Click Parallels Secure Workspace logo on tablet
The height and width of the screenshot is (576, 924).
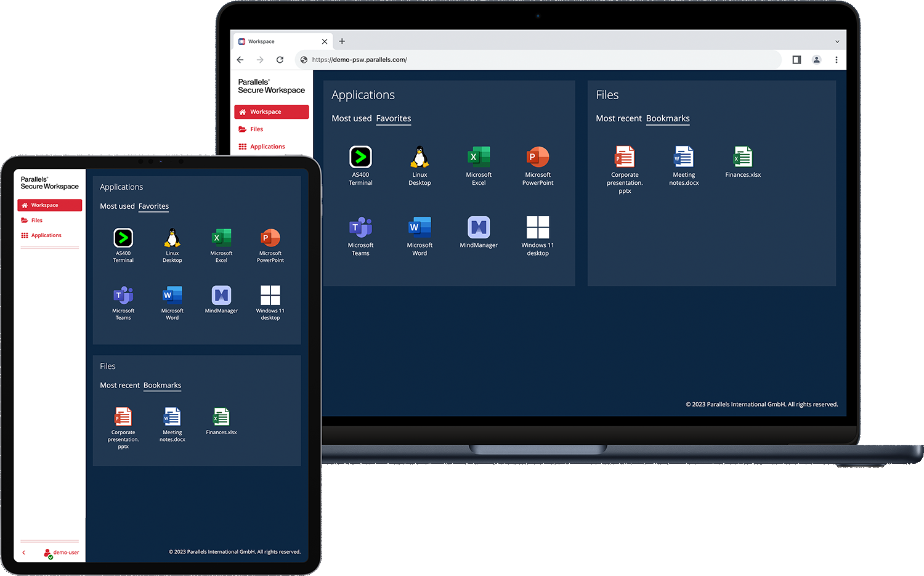coord(49,183)
